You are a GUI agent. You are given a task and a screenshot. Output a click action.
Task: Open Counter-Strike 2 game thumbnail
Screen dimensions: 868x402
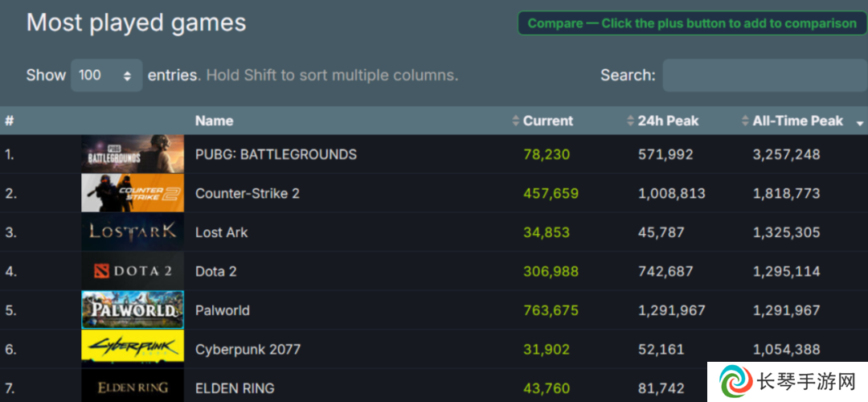coord(133,193)
